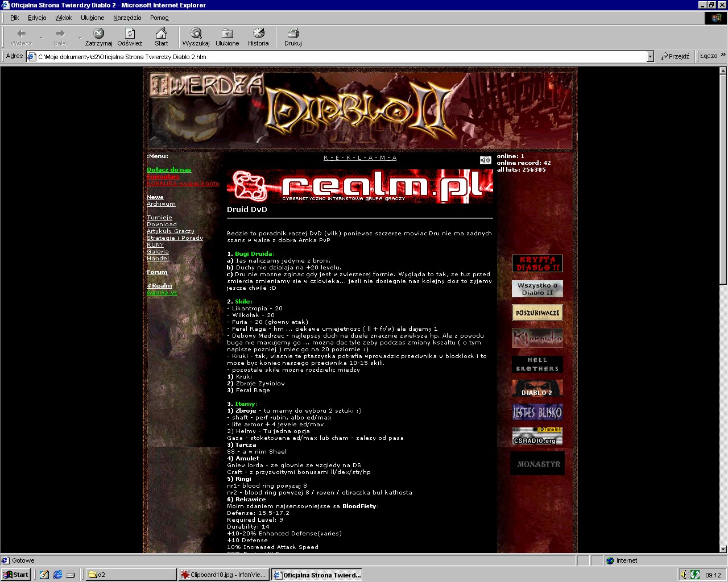Open the Narzędzia menu
Viewport: 728px width, 582px height.
(x=127, y=18)
